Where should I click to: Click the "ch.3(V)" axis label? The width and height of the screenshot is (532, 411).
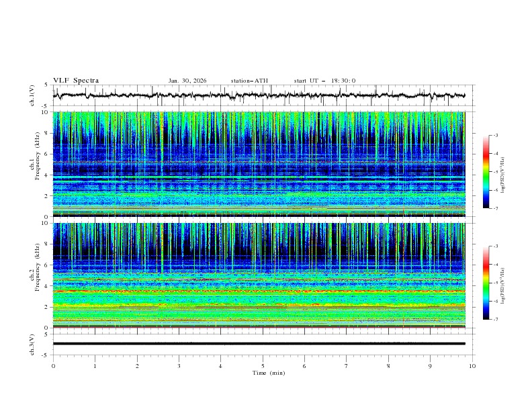click(x=32, y=345)
